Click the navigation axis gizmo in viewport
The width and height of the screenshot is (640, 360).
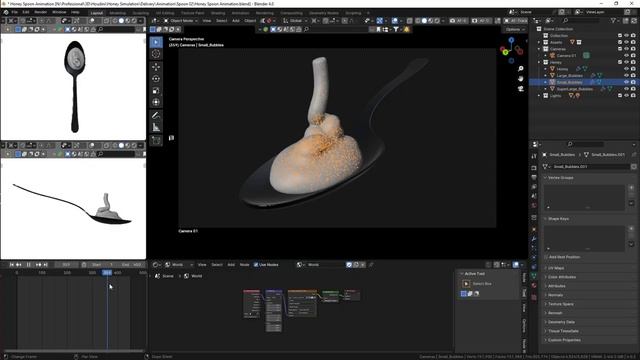(x=511, y=50)
